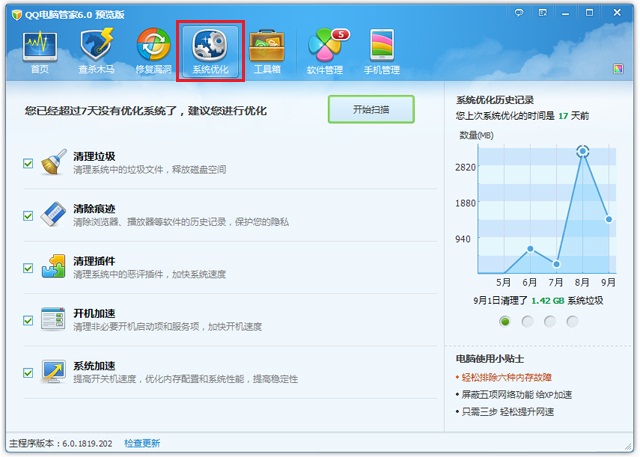The height and width of the screenshot is (457, 640).
Task: Select the first green history page dot
Action: tap(505, 322)
